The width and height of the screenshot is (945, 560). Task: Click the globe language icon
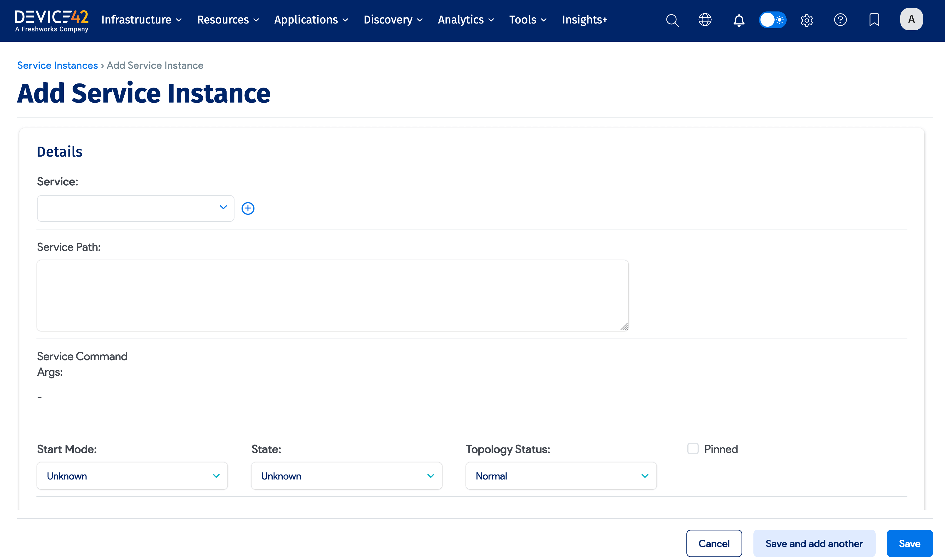[705, 20]
